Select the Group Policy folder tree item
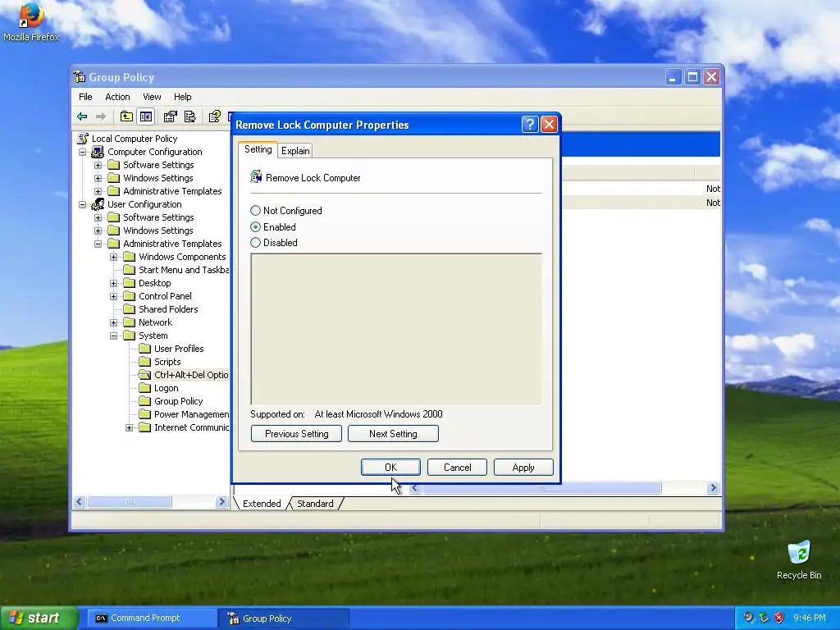 [178, 401]
